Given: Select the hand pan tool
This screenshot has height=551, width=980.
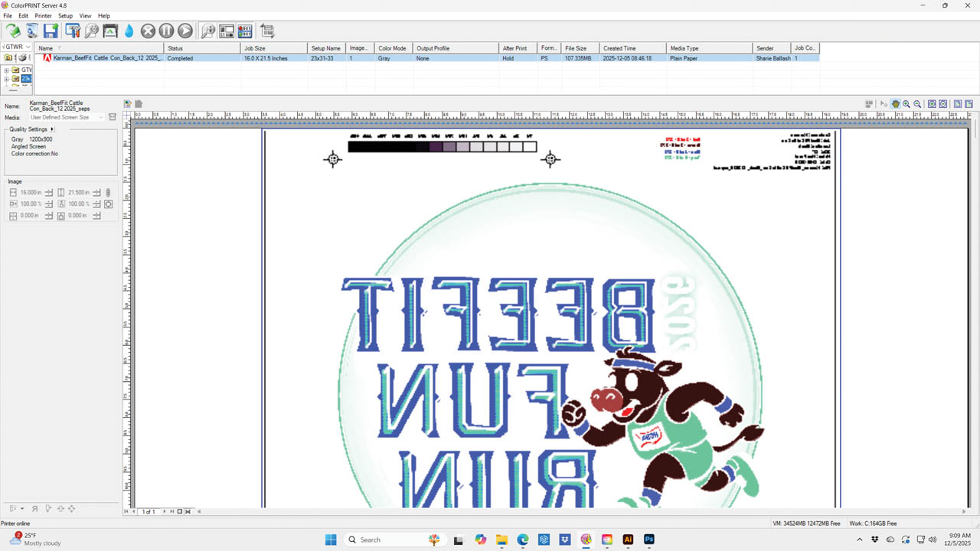Looking at the screenshot, I should tap(895, 104).
